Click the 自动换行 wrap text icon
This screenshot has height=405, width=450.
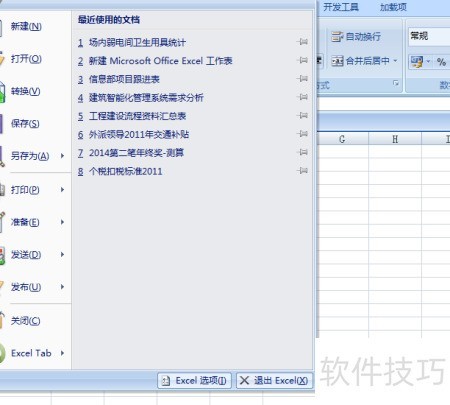(337, 36)
